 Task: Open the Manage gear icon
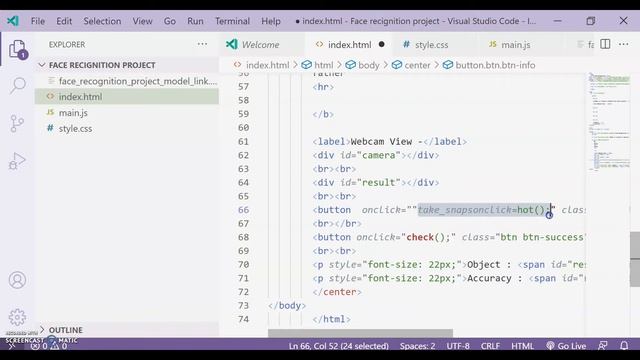point(17,317)
